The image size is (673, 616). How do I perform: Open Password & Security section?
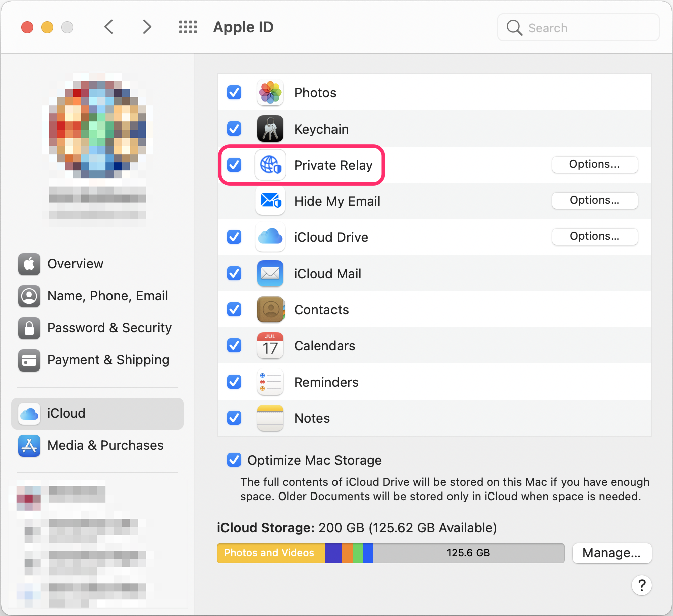[97, 328]
